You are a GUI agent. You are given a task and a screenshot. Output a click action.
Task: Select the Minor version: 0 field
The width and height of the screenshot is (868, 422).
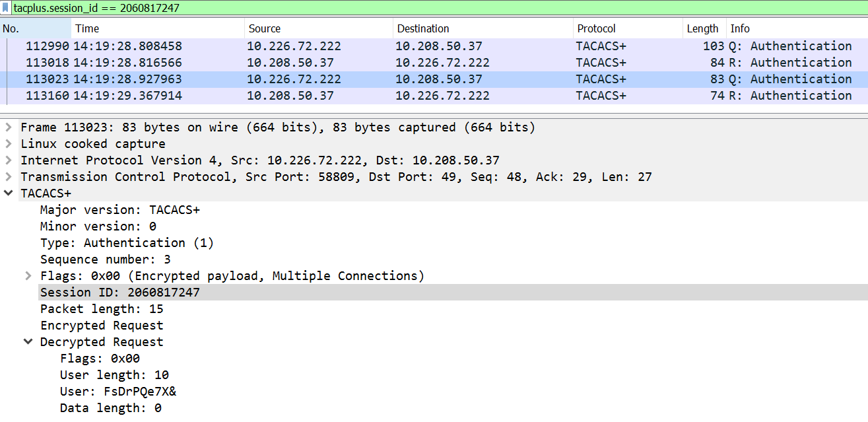98,226
